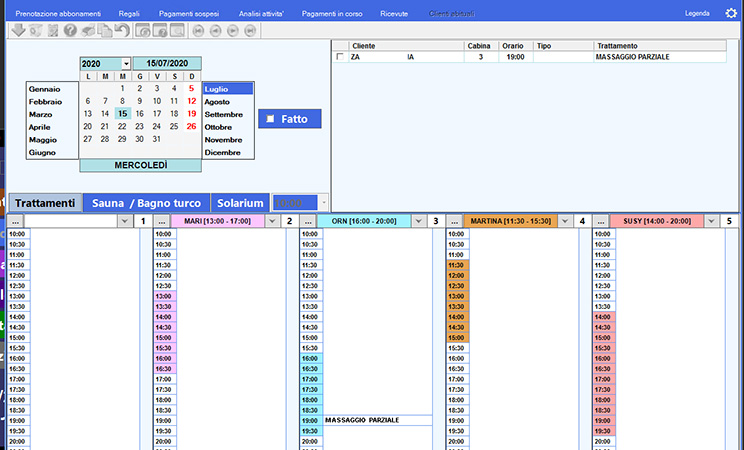Viewport: 744px width, 450px height.
Task: Open the Ricevute menu
Action: click(394, 14)
